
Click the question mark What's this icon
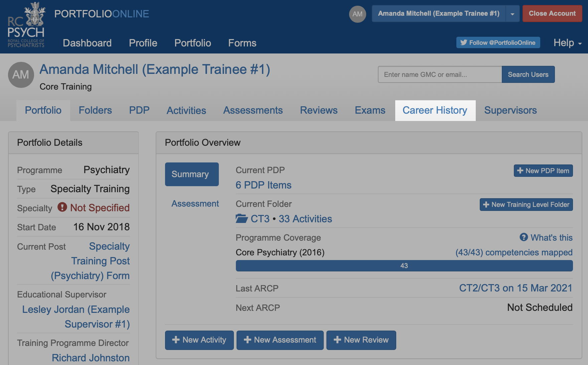tap(524, 237)
